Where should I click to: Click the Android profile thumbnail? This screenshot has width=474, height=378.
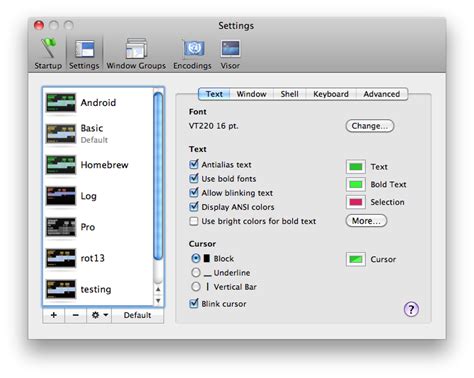click(61, 103)
